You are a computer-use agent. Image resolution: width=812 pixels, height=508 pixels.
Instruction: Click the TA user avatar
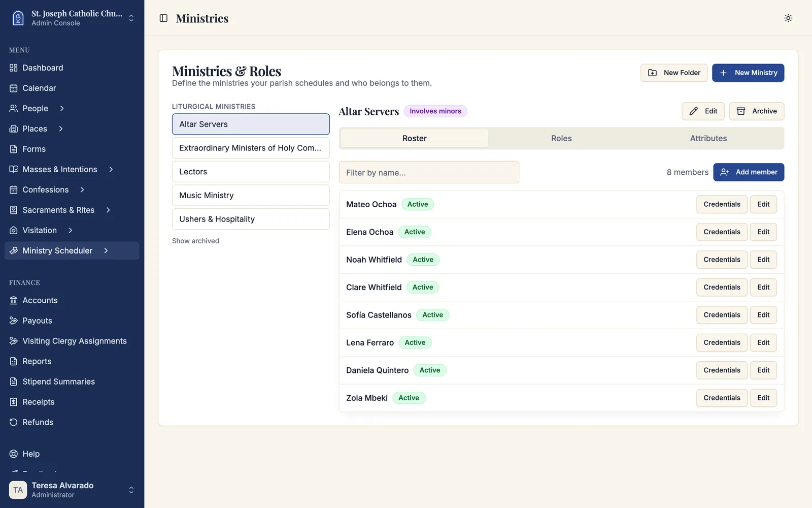18,490
